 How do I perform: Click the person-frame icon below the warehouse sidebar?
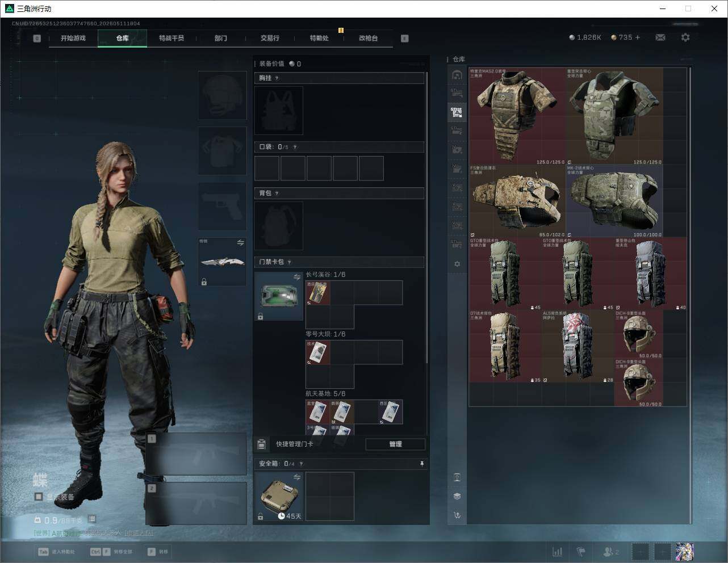pos(457,477)
